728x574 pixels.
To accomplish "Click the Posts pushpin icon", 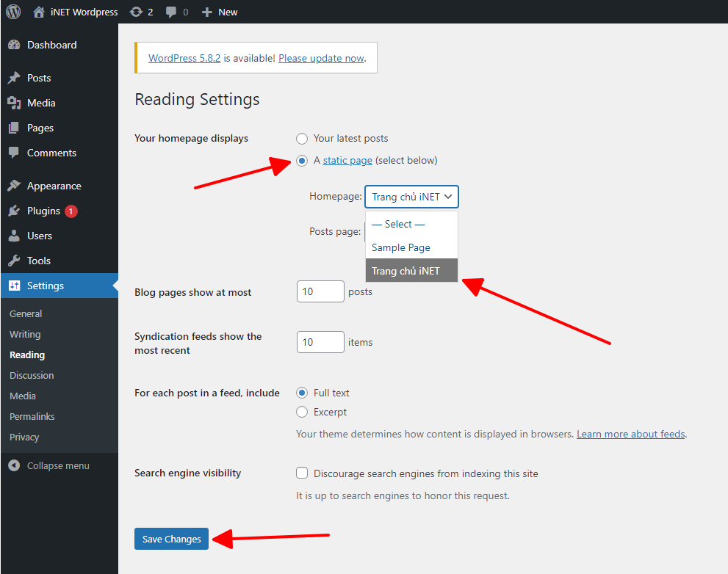I will pos(15,78).
